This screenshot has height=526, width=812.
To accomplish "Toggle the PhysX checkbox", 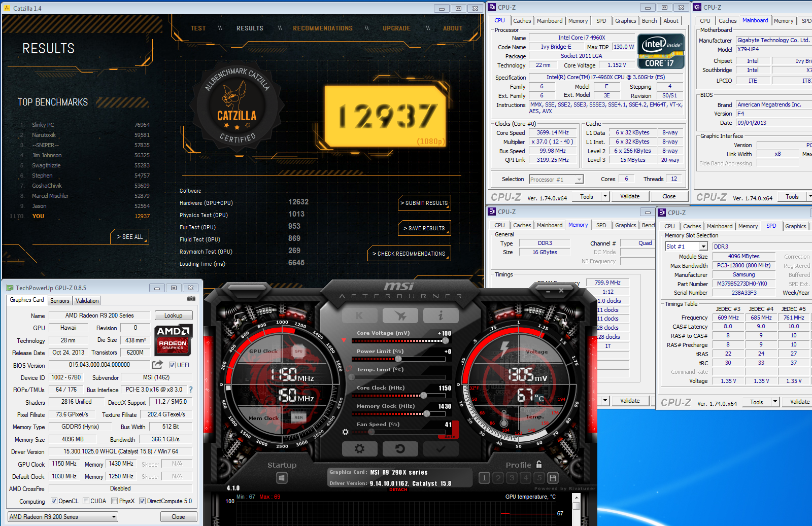I will [115, 501].
